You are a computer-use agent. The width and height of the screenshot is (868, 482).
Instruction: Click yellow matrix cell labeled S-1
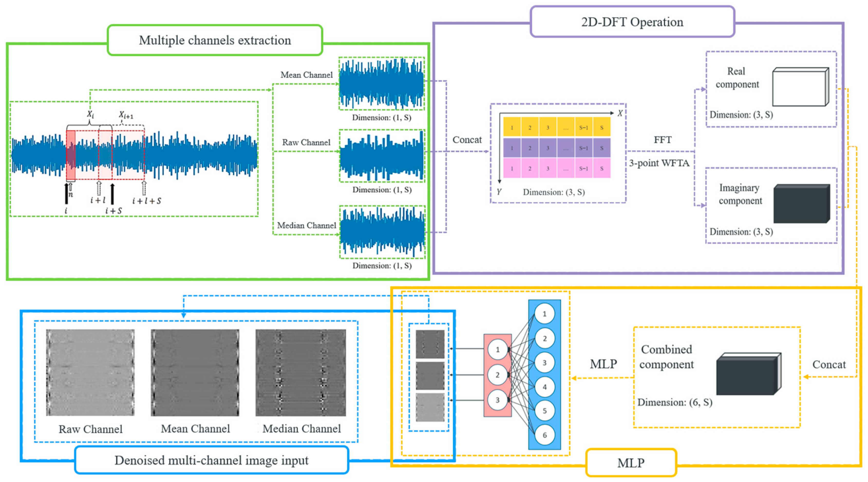[584, 127]
